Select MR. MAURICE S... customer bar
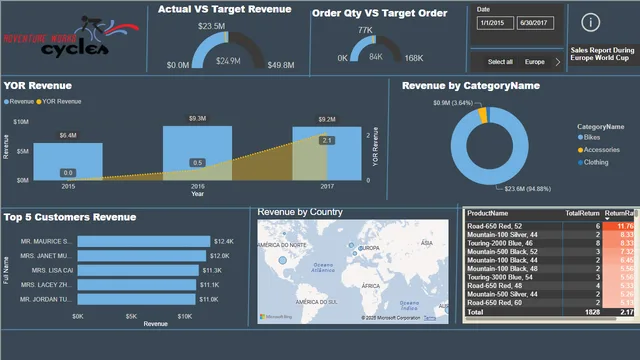 pos(144,242)
